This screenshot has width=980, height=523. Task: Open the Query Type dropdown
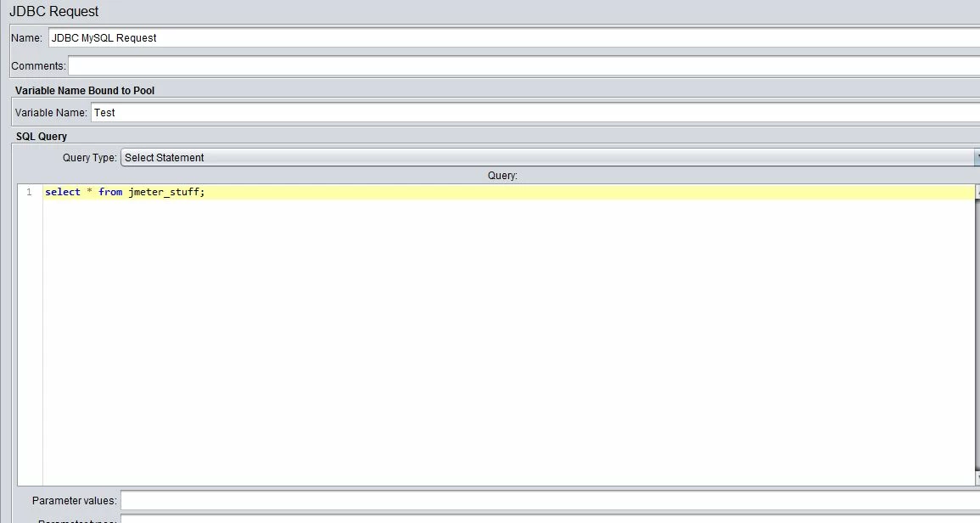(550, 158)
